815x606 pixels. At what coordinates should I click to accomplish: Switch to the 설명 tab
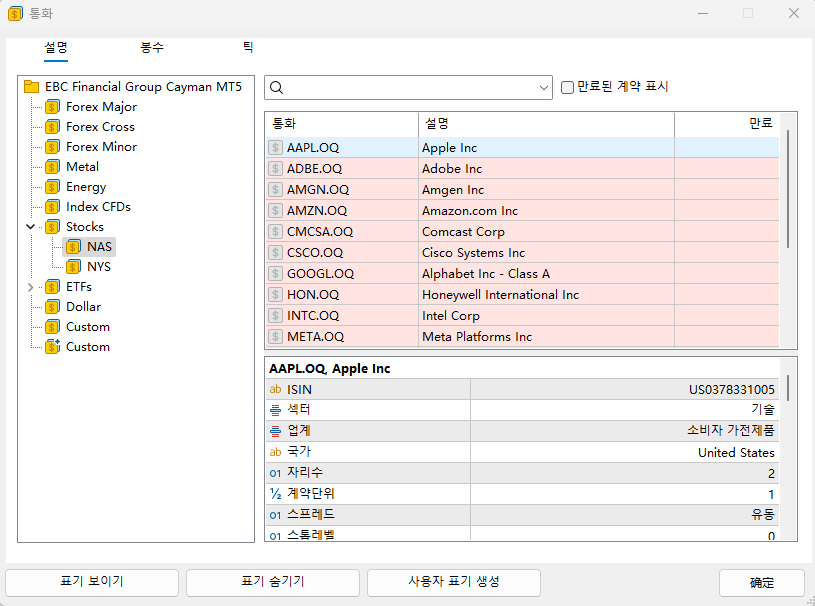pos(56,48)
